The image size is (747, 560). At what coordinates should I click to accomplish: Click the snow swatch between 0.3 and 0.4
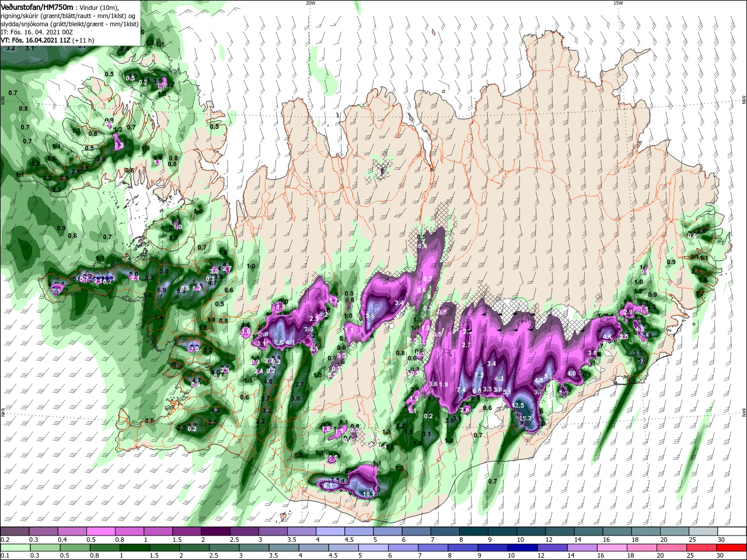point(43,531)
